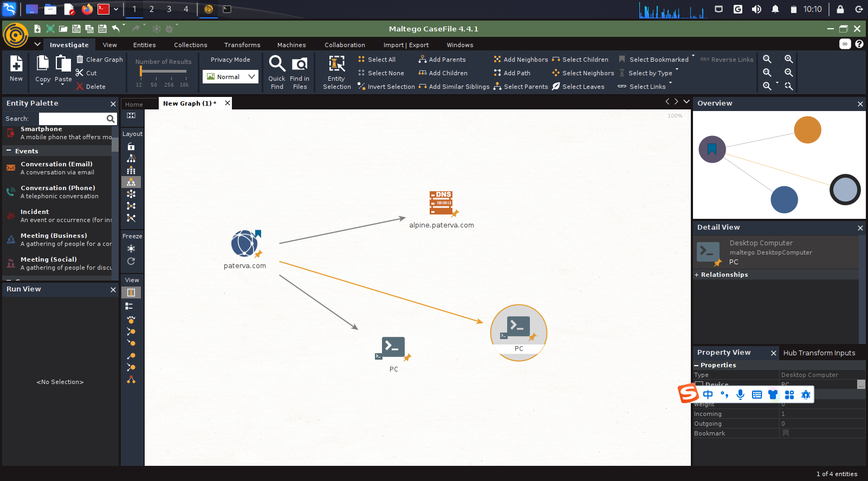
Task: Collapse the Properties section
Action: click(696, 365)
